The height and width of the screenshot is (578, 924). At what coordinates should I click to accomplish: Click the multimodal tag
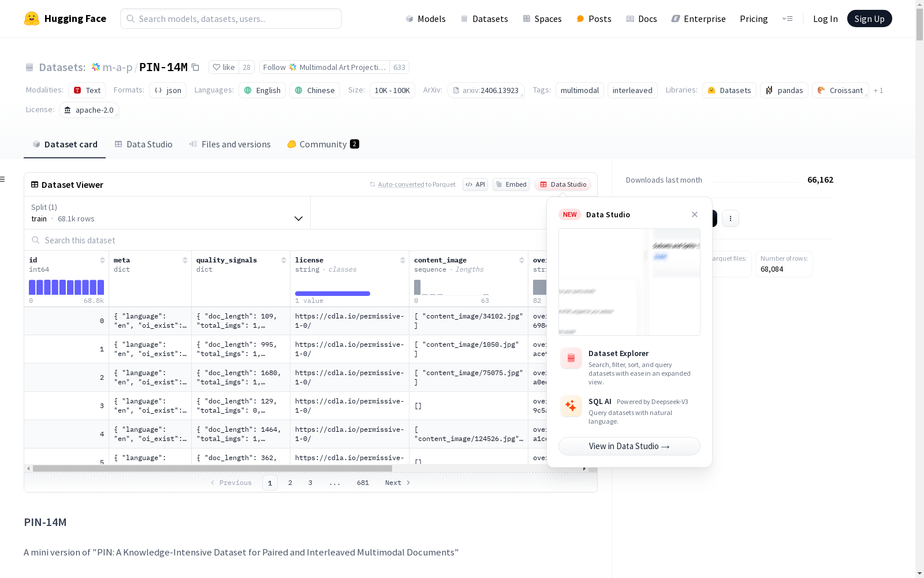click(x=580, y=90)
